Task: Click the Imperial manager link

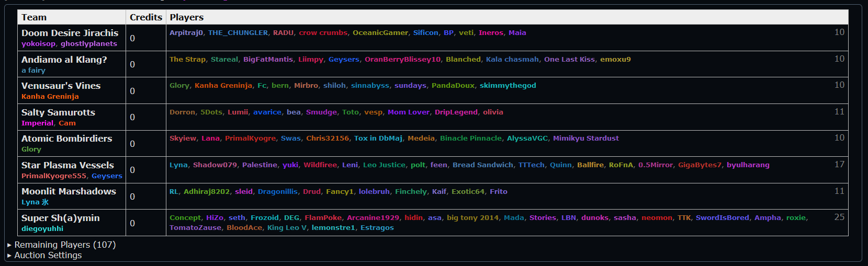Action: click(x=37, y=123)
